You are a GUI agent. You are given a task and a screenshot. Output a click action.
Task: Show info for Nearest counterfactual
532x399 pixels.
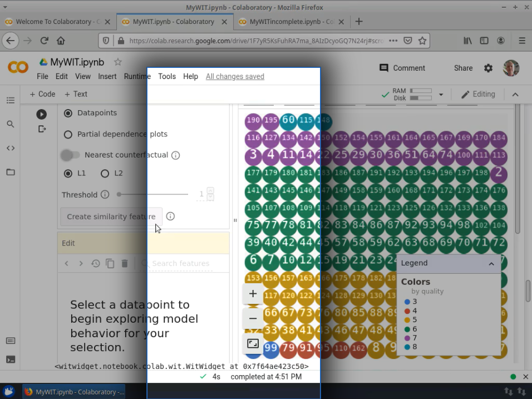coord(175,155)
